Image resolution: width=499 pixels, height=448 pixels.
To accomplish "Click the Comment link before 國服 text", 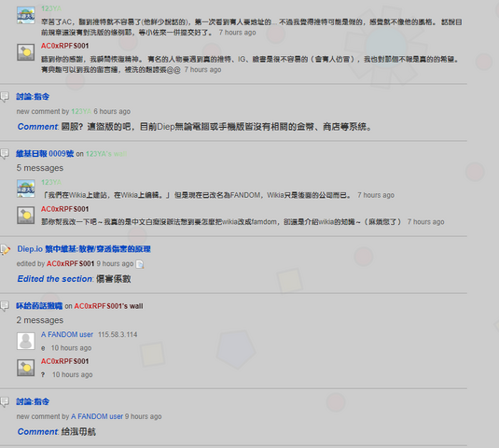I will click(x=37, y=127).
